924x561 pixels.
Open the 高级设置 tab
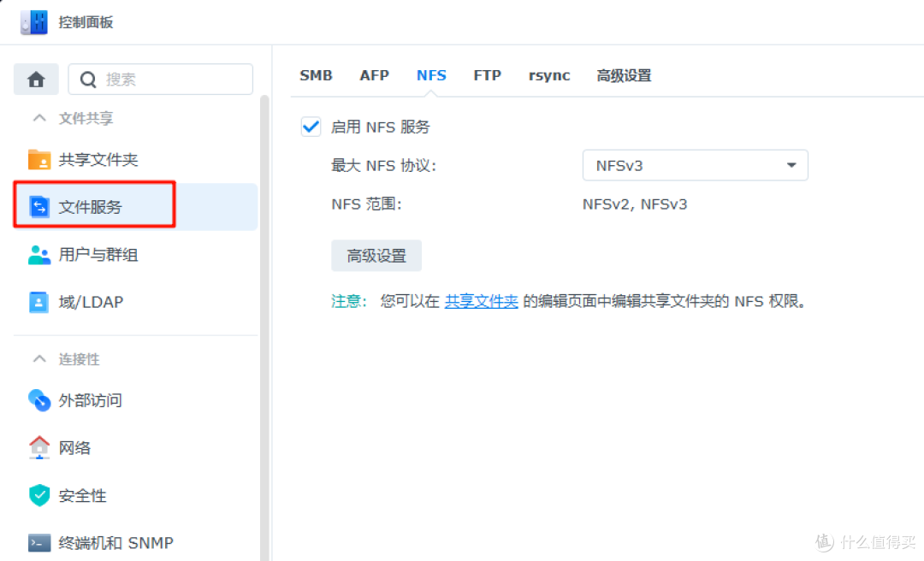(x=624, y=75)
